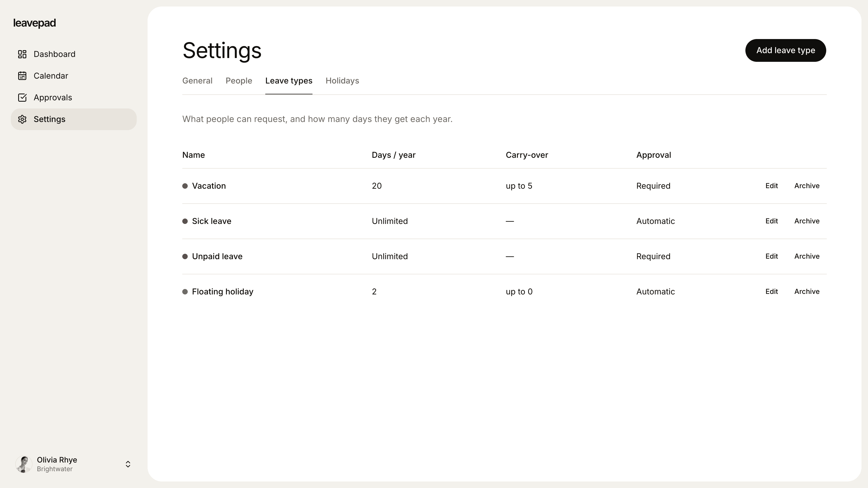The width and height of the screenshot is (868, 488).
Task: Archive the Unpaid leave type
Action: click(807, 256)
